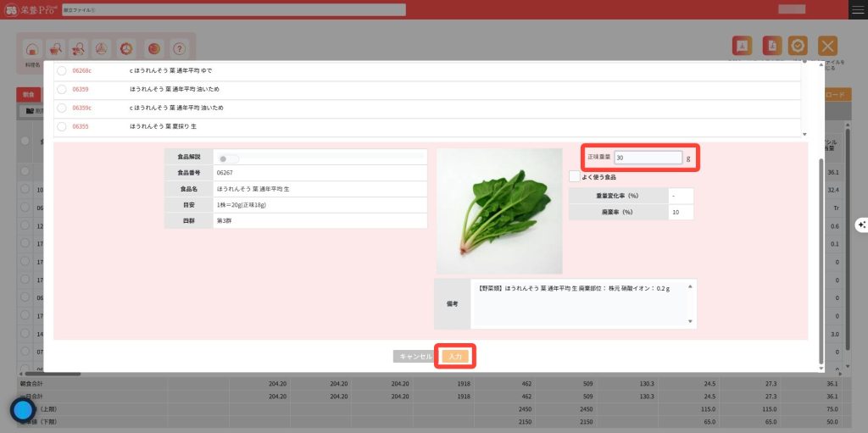Image resolution: width=868 pixels, height=433 pixels.
Task: Click the 正味重量 weight input field
Action: 648,158
